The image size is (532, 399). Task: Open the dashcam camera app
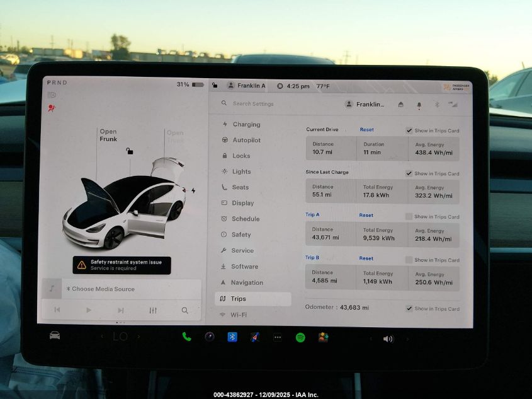pyautogui.click(x=209, y=337)
